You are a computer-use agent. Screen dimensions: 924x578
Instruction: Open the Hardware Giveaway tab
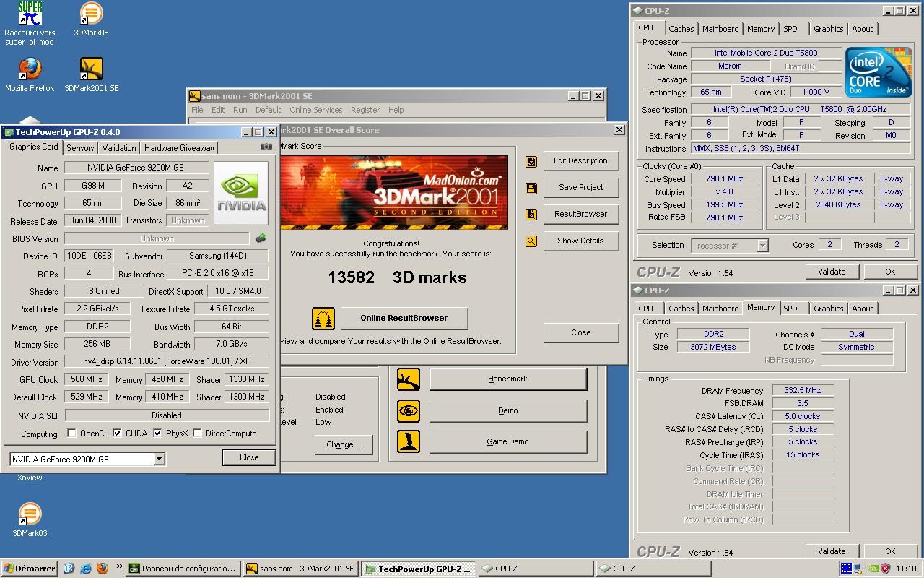(x=179, y=147)
